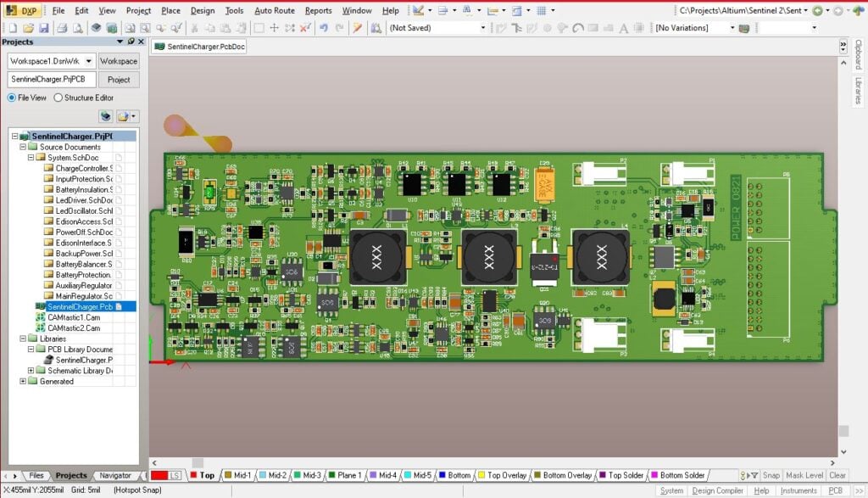Click the Undo arrow icon

pos(324,28)
